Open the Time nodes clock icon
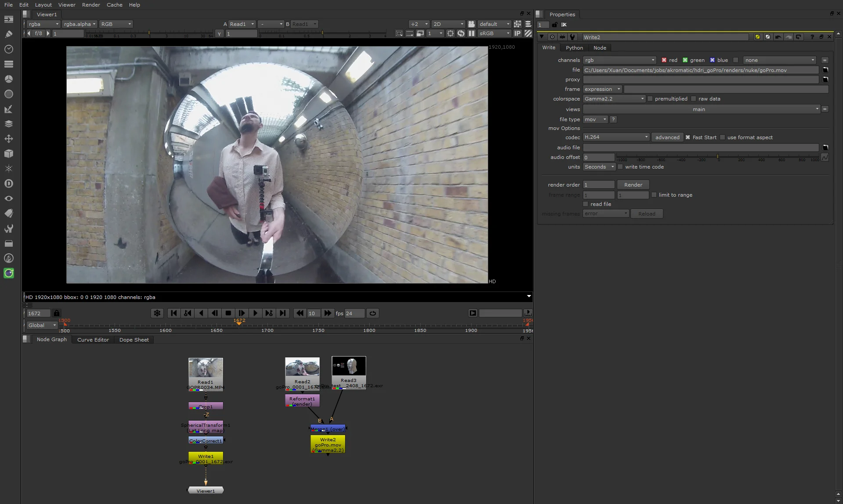843x504 pixels. [x=8, y=49]
